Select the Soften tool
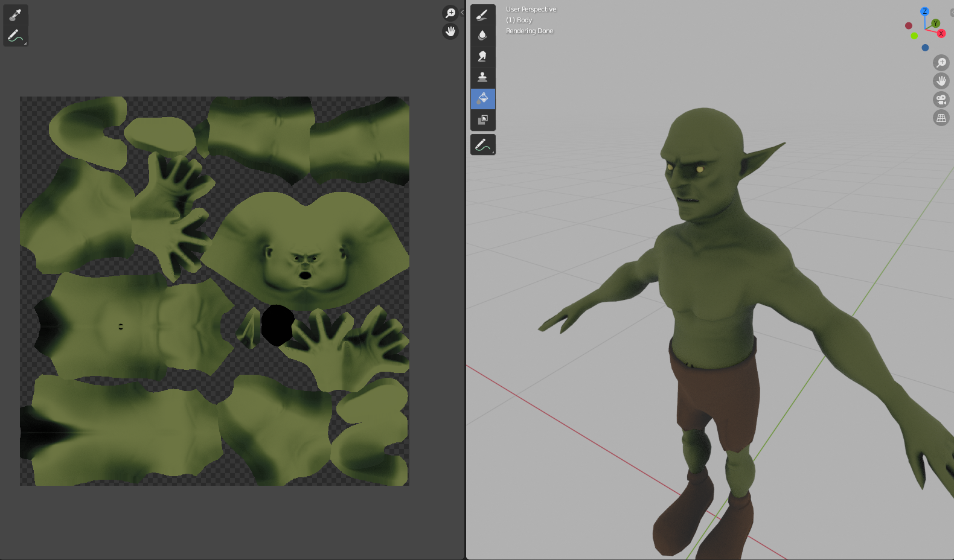954x560 pixels. [x=482, y=36]
